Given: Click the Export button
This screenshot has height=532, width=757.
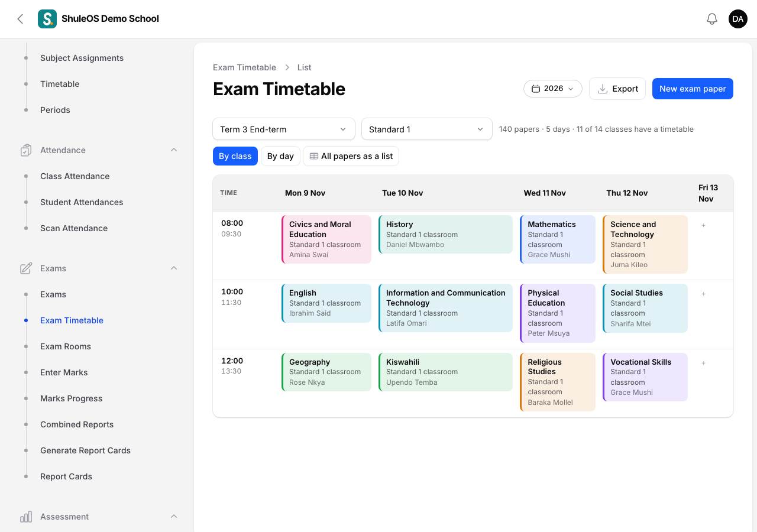Looking at the screenshot, I should pos(617,89).
